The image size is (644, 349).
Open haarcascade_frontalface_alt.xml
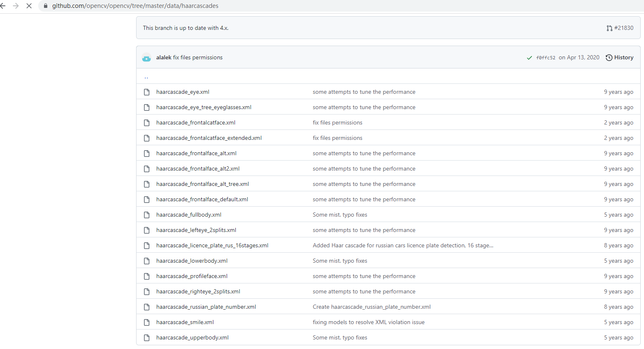click(x=196, y=153)
